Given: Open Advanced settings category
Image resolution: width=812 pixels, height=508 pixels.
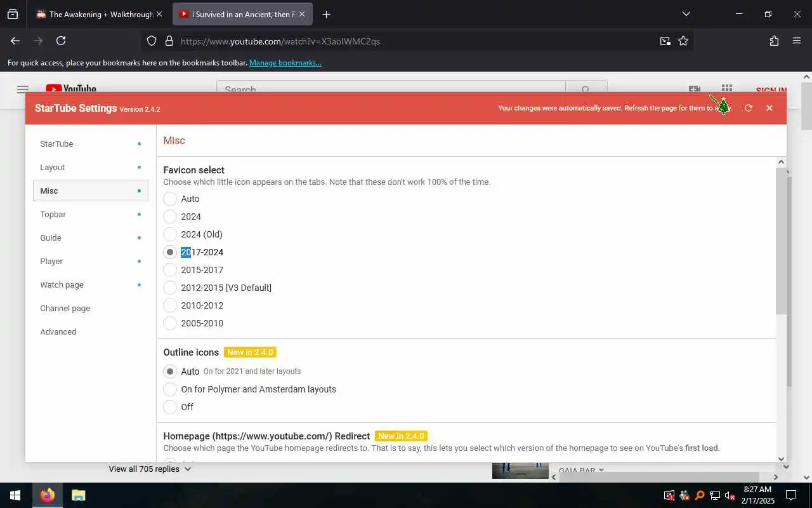Looking at the screenshot, I should 90,331.
